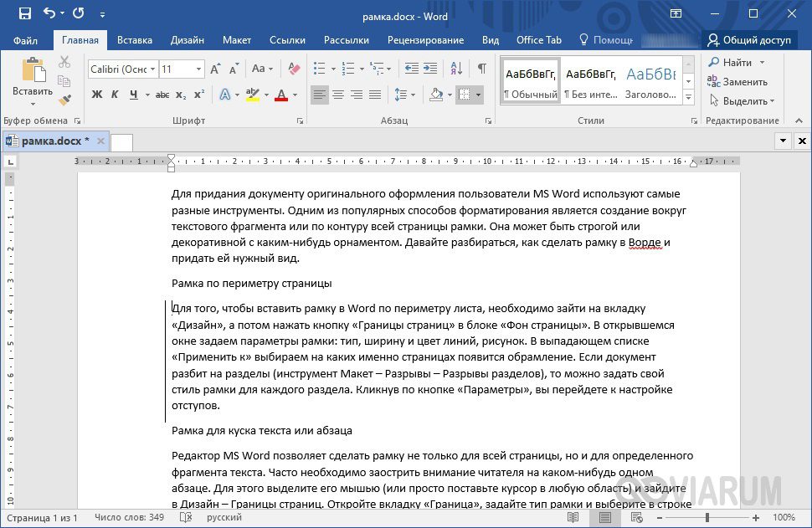The image size is (812, 528).
Task: Align the paragraph to the right
Action: (x=357, y=95)
